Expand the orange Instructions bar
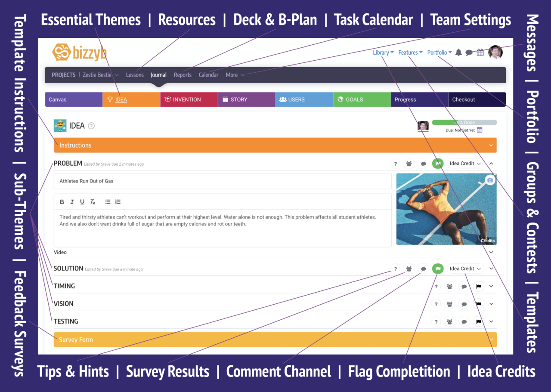The image size is (551, 392). [x=275, y=145]
